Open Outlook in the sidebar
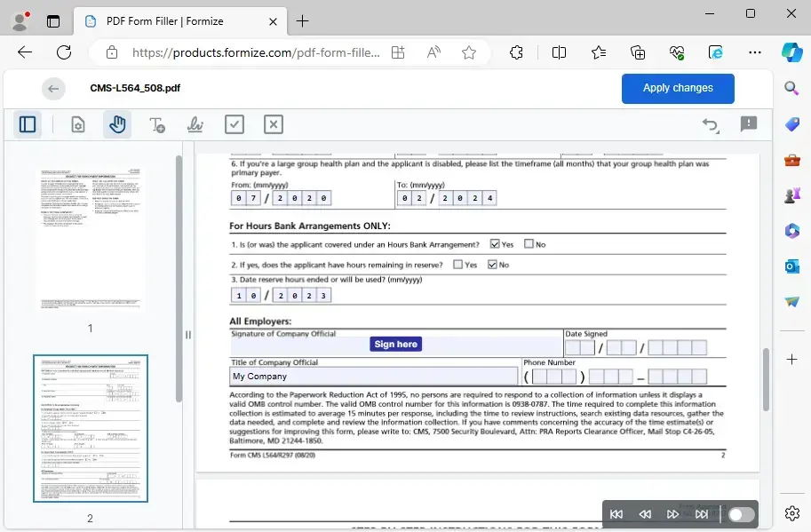 [x=791, y=266]
